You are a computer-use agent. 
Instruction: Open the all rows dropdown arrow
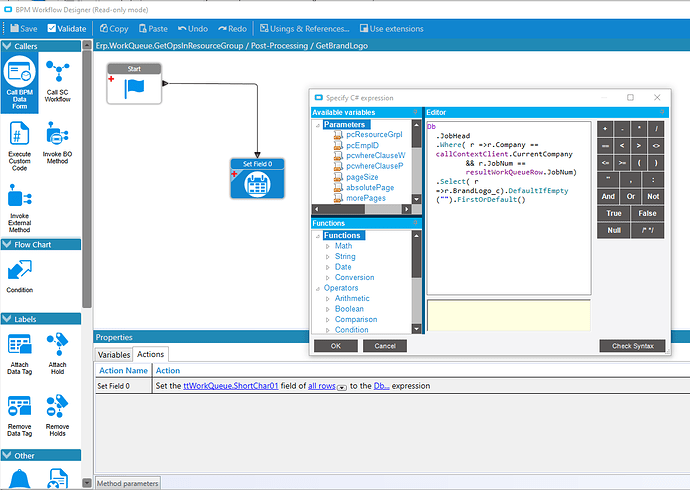pos(342,386)
